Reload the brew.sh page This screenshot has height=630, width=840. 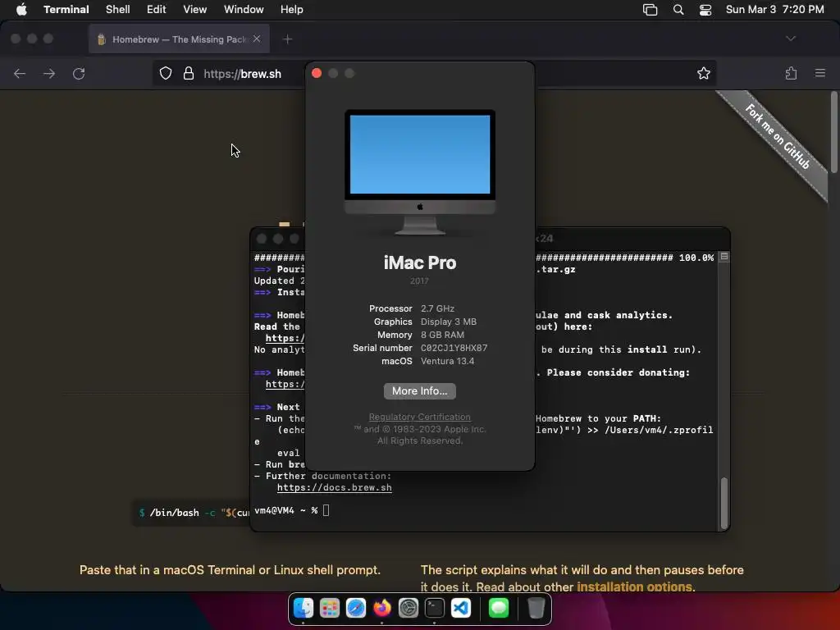[79, 73]
